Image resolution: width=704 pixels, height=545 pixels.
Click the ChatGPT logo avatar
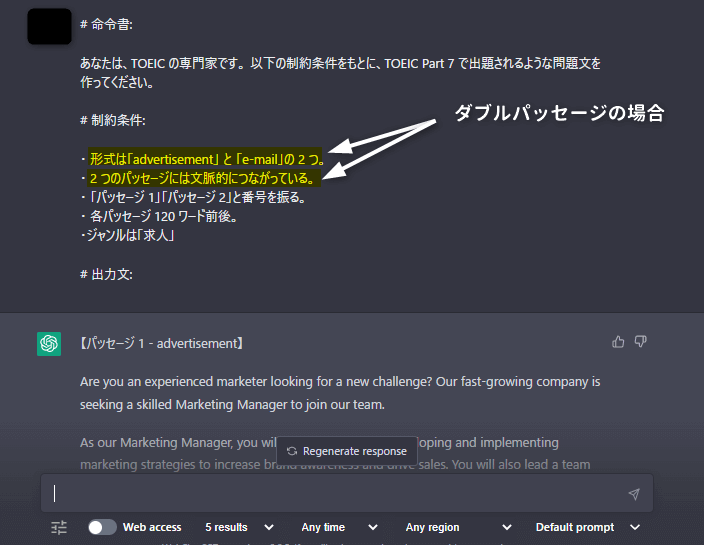click(49, 344)
